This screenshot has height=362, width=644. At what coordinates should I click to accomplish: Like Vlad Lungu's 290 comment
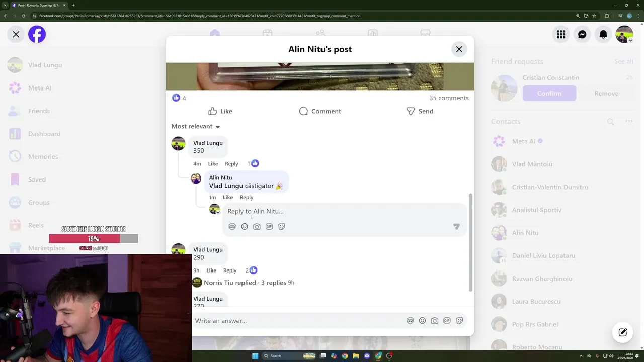tap(211, 270)
